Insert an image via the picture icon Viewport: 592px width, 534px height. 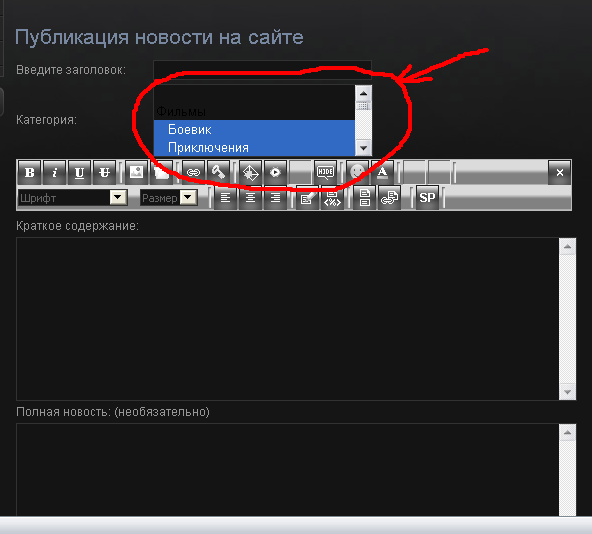(x=136, y=172)
